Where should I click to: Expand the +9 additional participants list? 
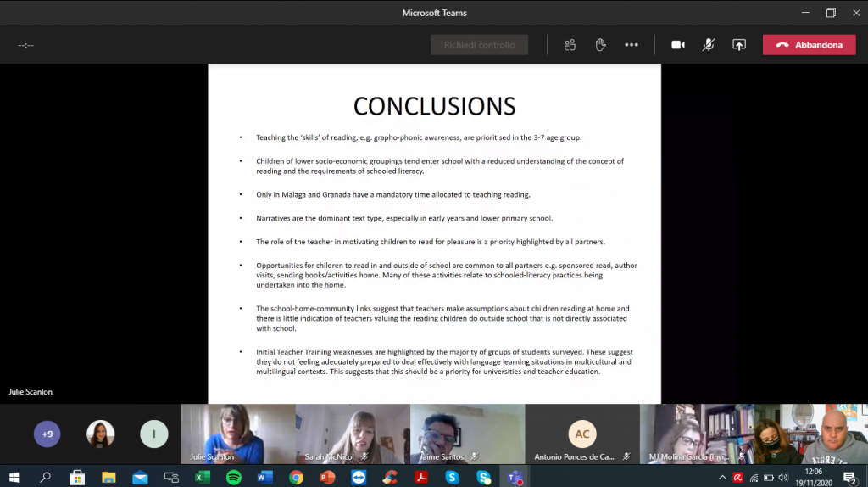(47, 434)
